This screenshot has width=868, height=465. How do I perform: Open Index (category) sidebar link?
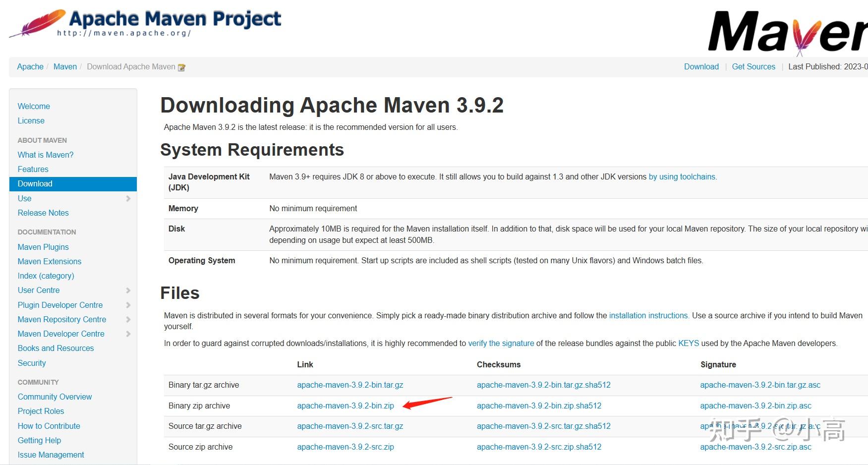tap(46, 276)
